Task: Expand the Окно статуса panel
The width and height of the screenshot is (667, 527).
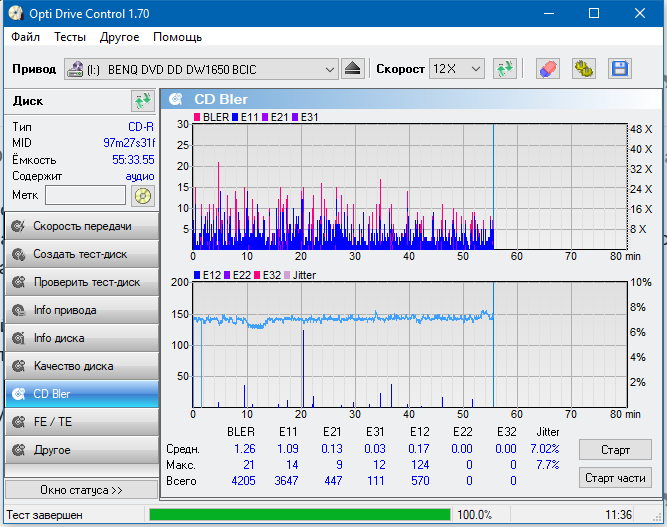Action: point(81,490)
